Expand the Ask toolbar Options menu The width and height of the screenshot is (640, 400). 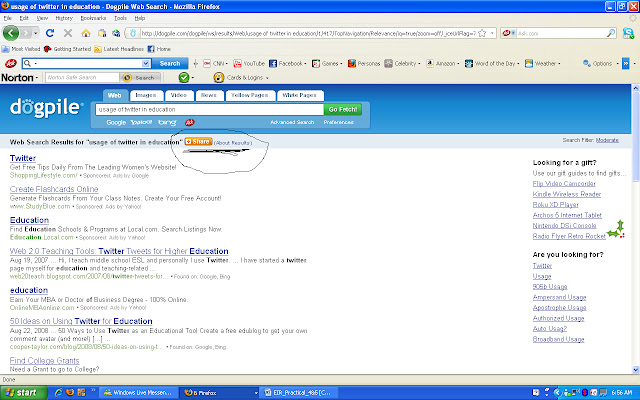tap(600, 63)
